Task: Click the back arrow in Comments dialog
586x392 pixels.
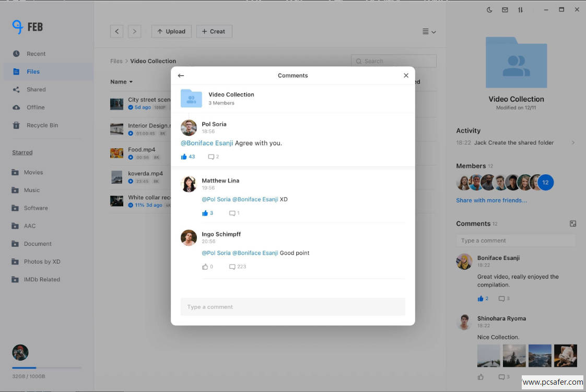Action: pos(181,76)
